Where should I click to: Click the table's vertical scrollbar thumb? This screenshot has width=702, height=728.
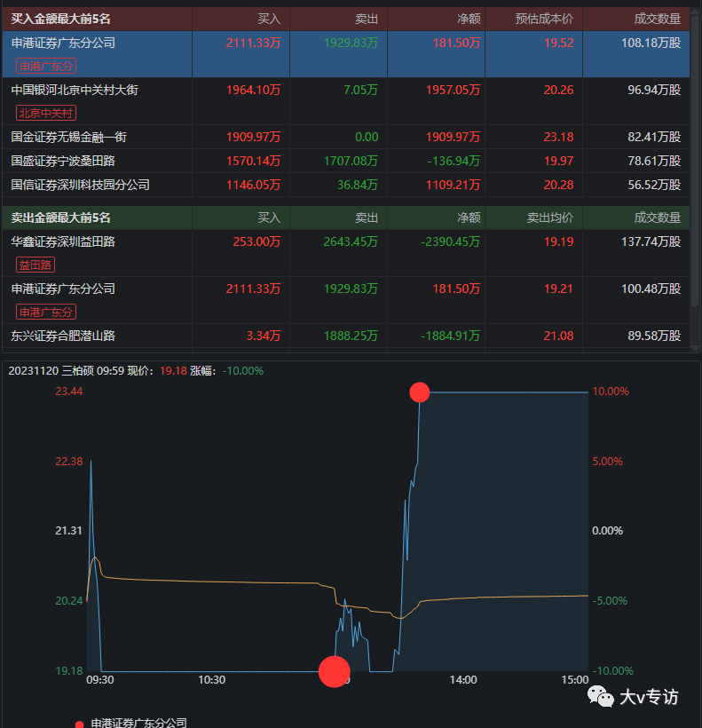coord(695,160)
